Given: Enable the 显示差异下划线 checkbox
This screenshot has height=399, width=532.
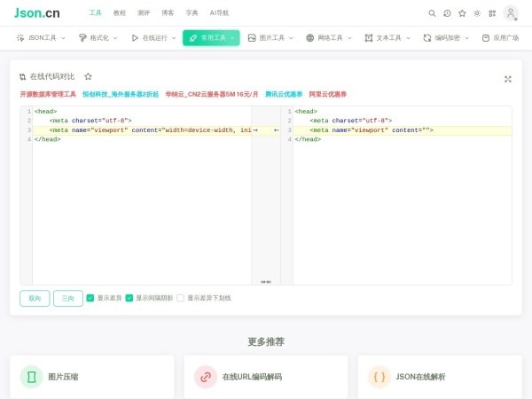Looking at the screenshot, I should pyautogui.click(x=181, y=298).
